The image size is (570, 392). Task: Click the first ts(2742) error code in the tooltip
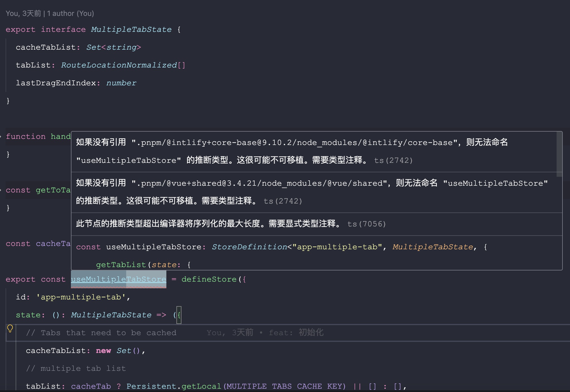(x=393, y=160)
